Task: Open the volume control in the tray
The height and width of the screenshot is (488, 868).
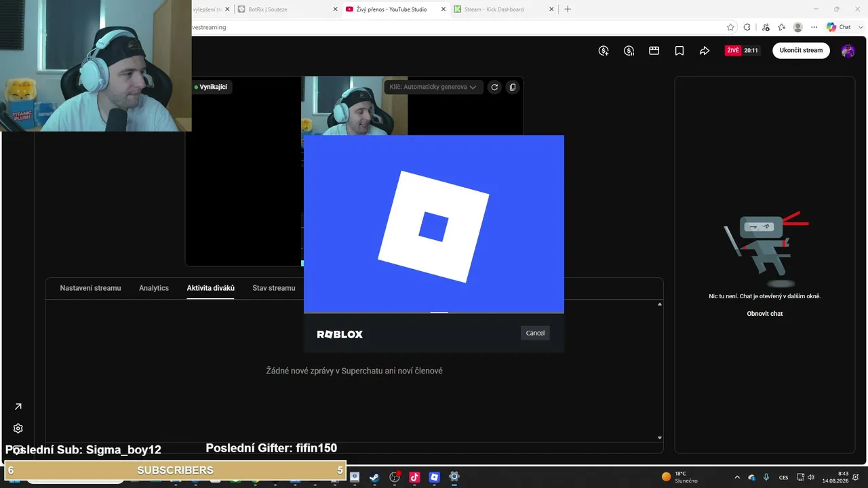Action: 811,477
